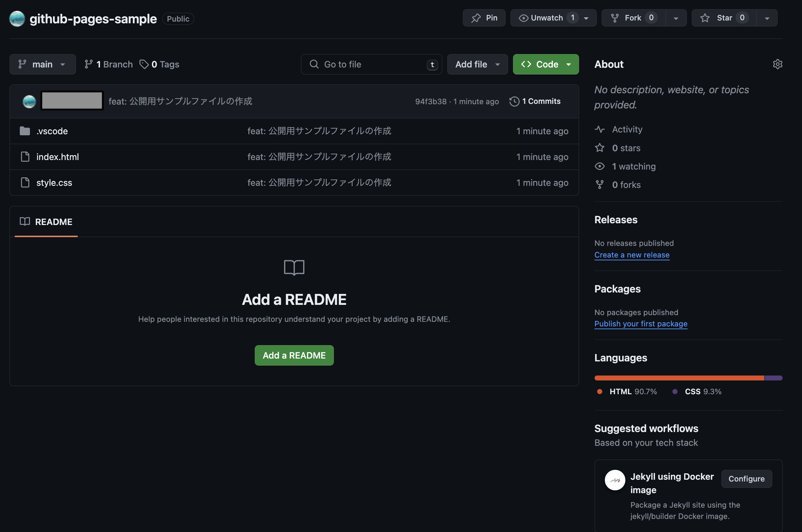Click the commit history clock icon

point(514,101)
